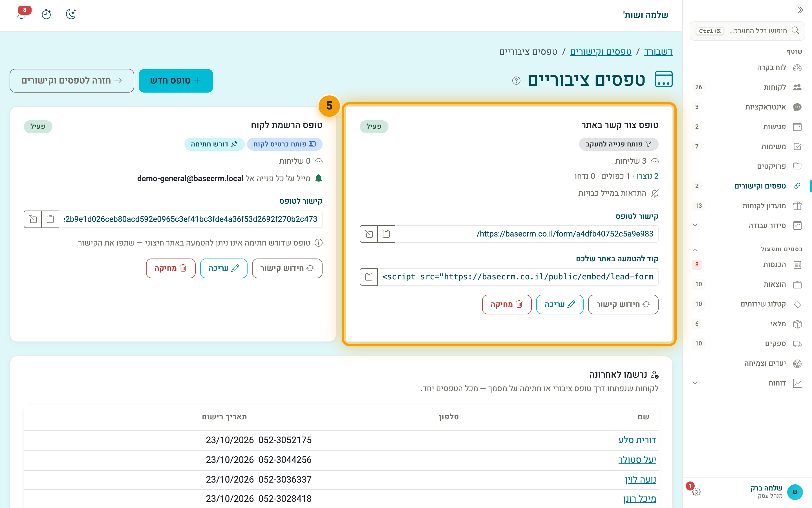This screenshot has width=812, height=508.
Task: Copy the registration form link clipboard icon
Action: (x=50, y=219)
